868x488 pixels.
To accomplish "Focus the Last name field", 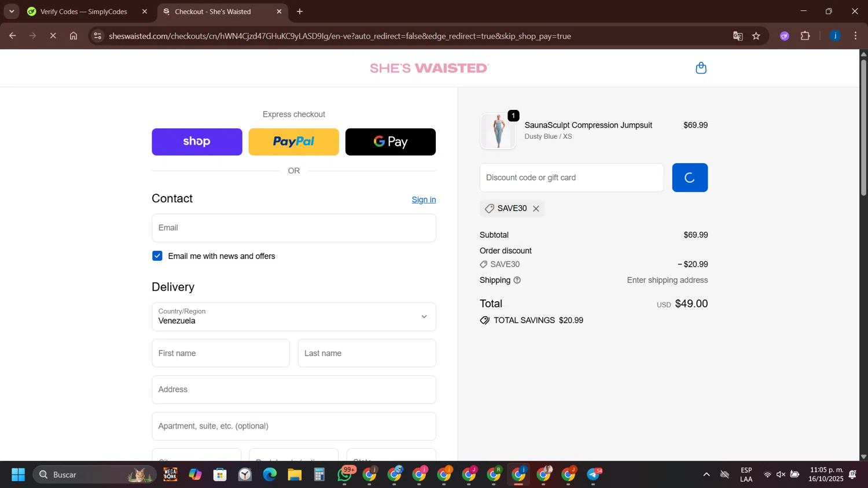I will [x=367, y=353].
